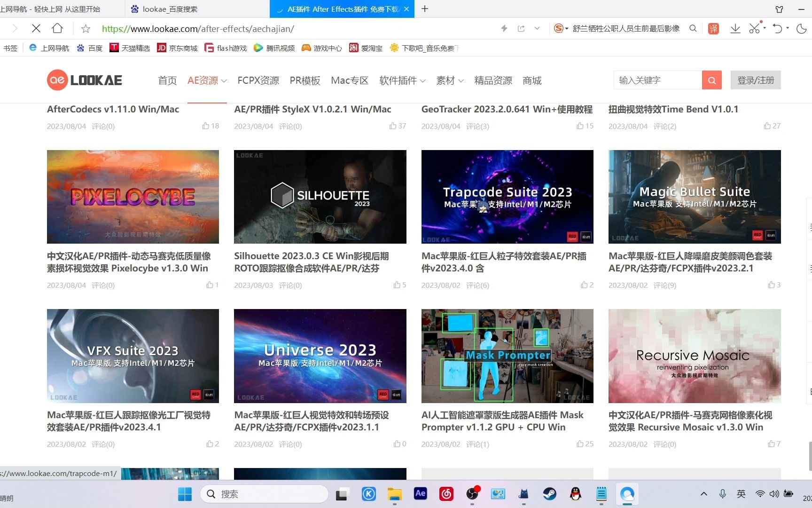This screenshot has height=508, width=812.
Task: Close the AE插件 After Effects tab
Action: (406, 9)
